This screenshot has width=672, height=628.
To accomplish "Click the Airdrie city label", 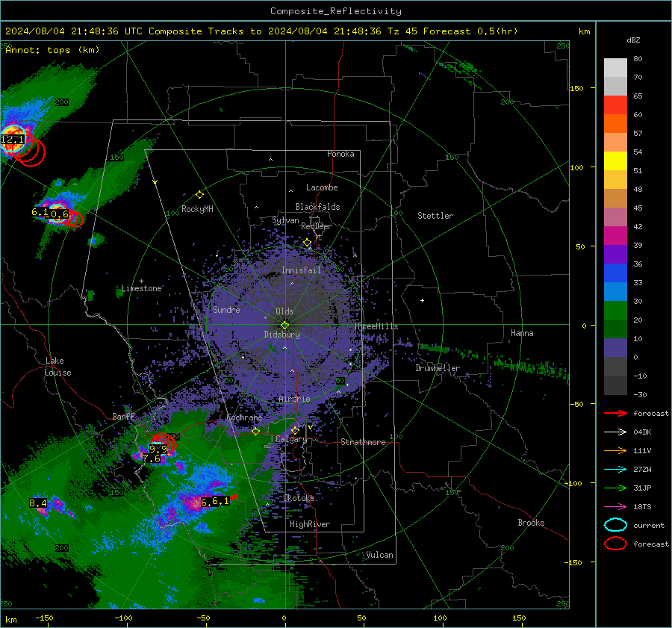I will point(294,399).
